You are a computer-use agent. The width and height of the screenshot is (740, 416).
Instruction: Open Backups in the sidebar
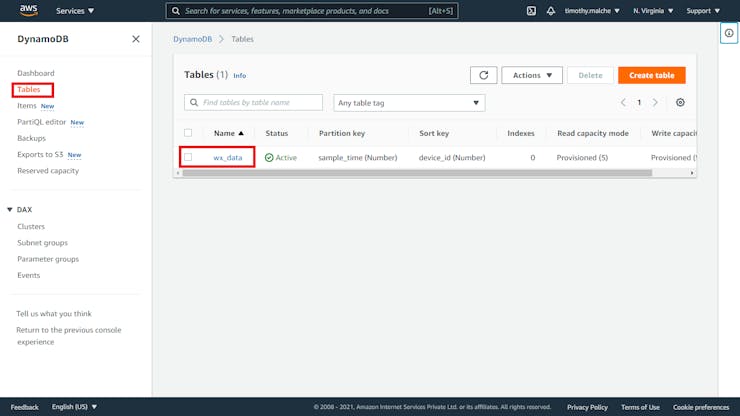pyautogui.click(x=32, y=138)
